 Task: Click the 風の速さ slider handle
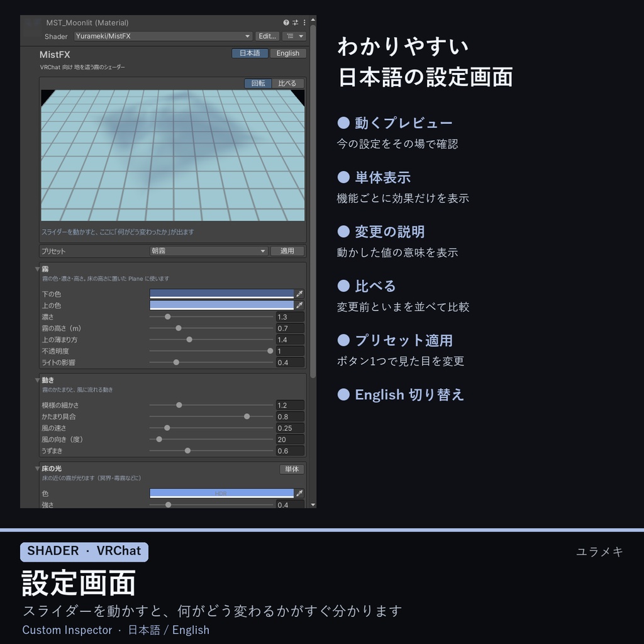167,428
